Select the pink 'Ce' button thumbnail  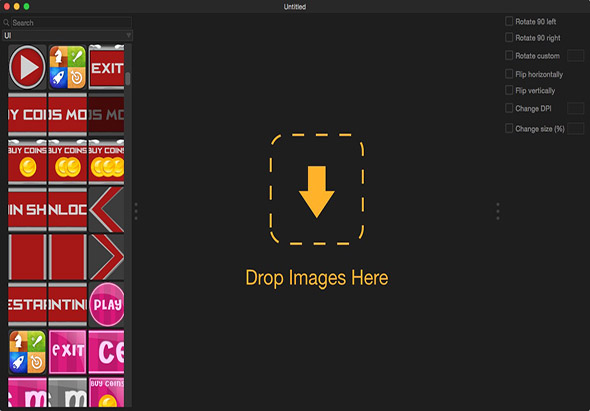tap(106, 352)
